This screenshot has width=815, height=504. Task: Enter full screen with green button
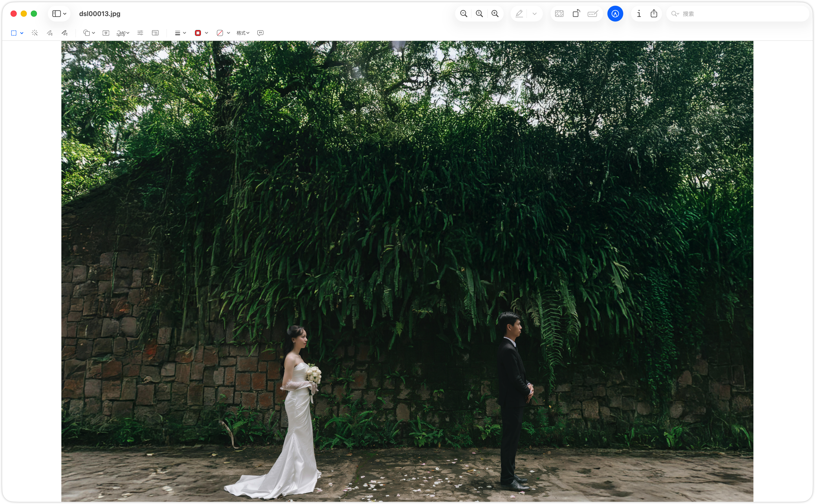point(34,14)
